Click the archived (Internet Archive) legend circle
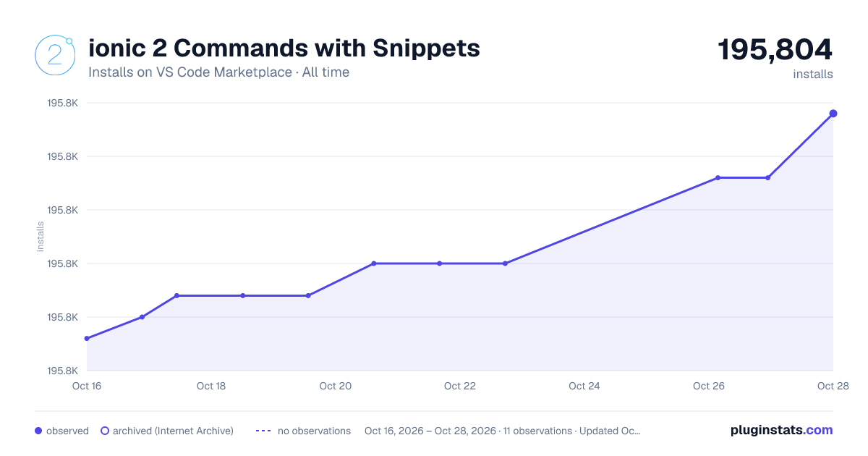 pyautogui.click(x=105, y=431)
